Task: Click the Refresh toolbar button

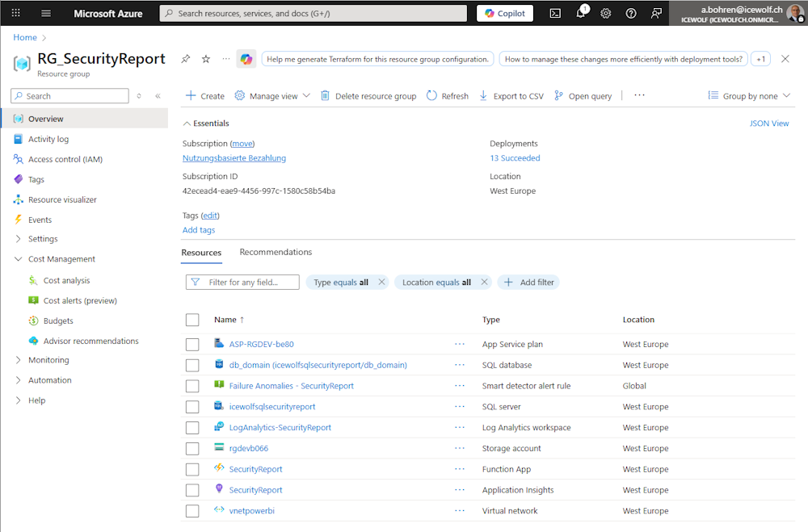Action: 448,96
